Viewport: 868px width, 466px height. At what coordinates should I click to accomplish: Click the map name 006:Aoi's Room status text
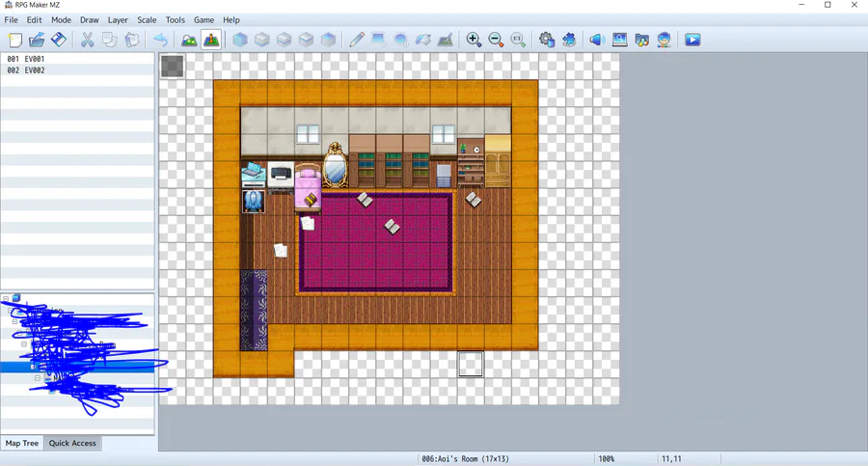click(x=466, y=459)
